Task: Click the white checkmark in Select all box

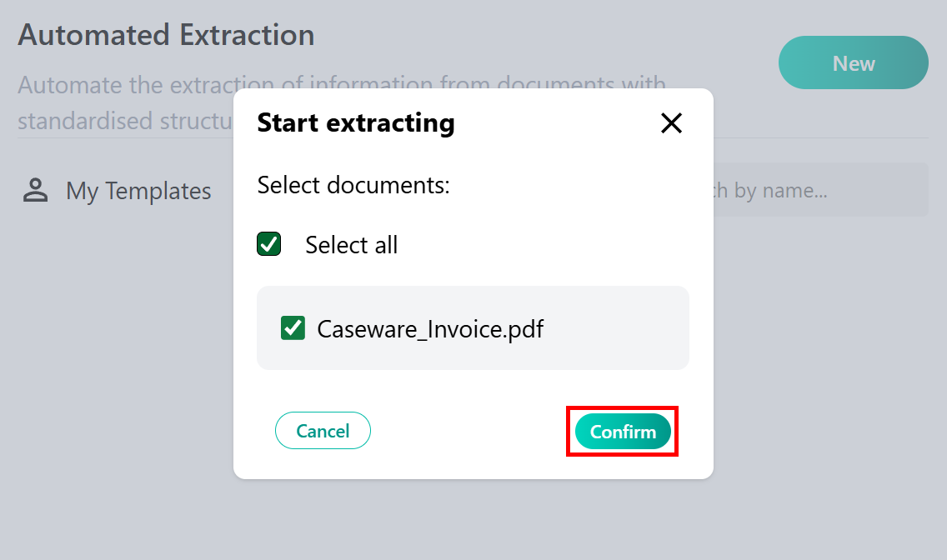Action: coord(268,244)
